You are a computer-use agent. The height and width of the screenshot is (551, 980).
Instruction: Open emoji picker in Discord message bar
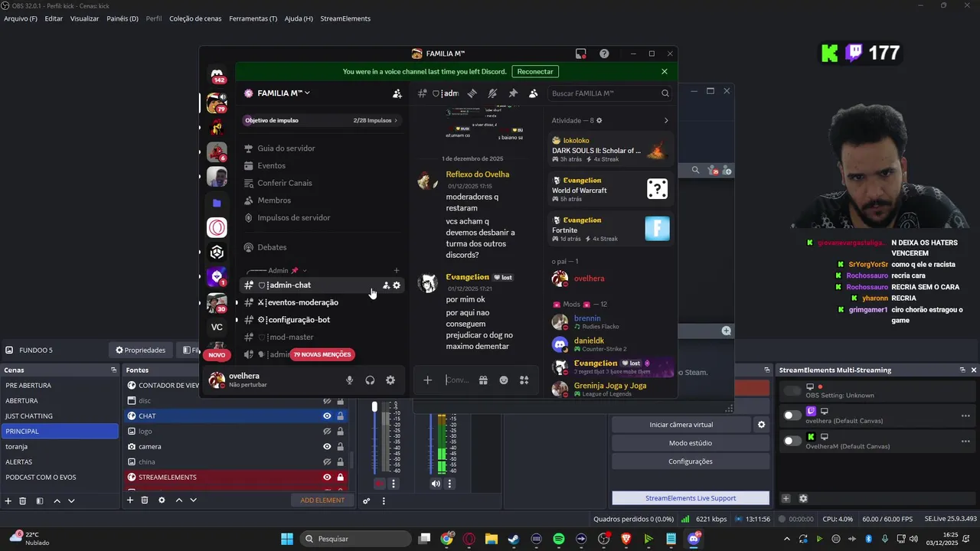pyautogui.click(x=504, y=380)
